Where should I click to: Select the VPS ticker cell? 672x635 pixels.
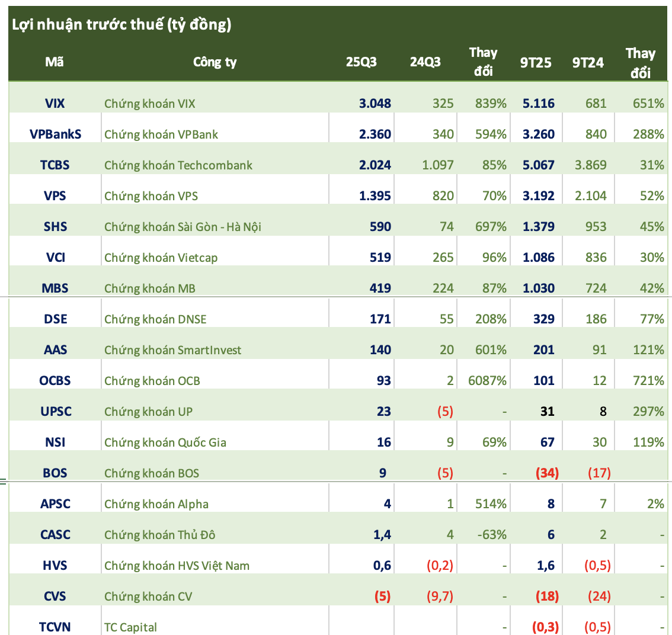55,196
